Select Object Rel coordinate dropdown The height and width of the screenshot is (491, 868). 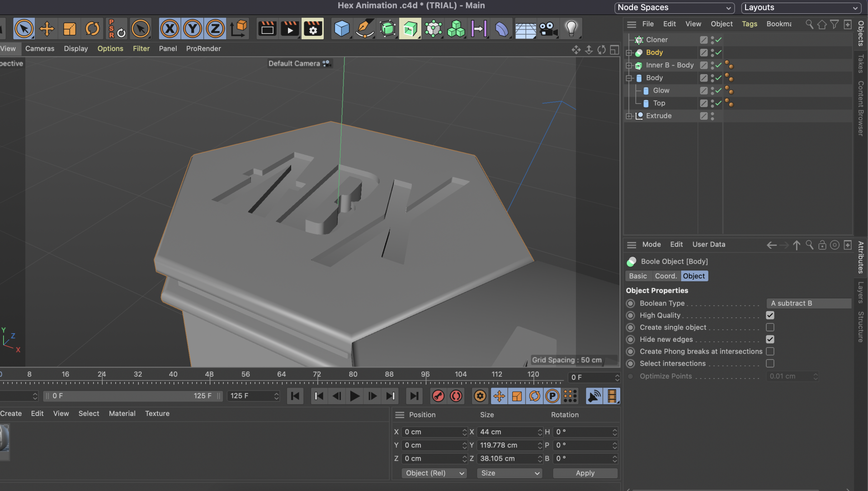point(434,472)
